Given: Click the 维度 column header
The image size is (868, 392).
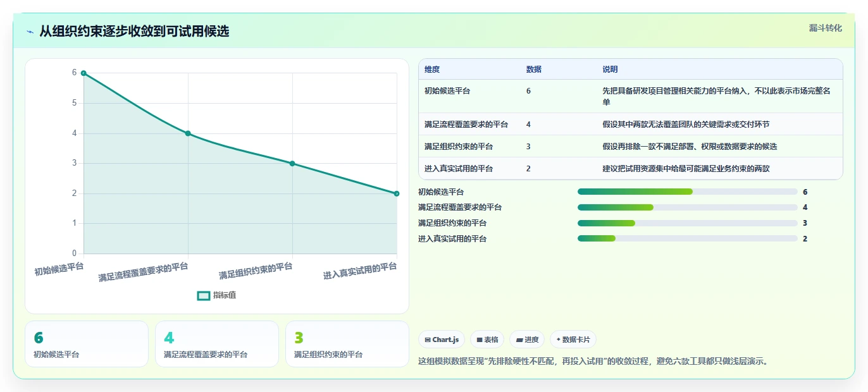Looking at the screenshot, I should click(x=432, y=70).
